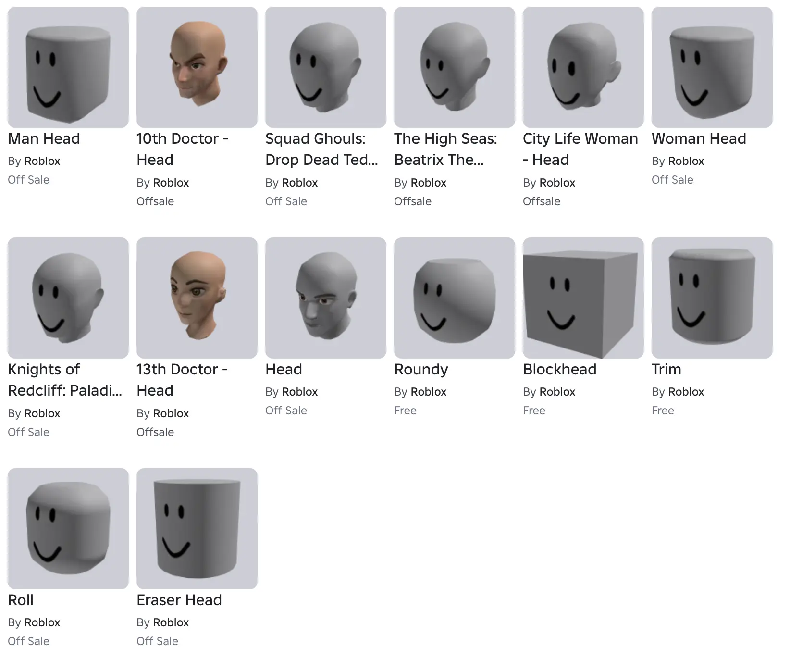This screenshot has height=672, width=790.
Task: Pick the Roll head thumbnail
Action: tap(68, 529)
